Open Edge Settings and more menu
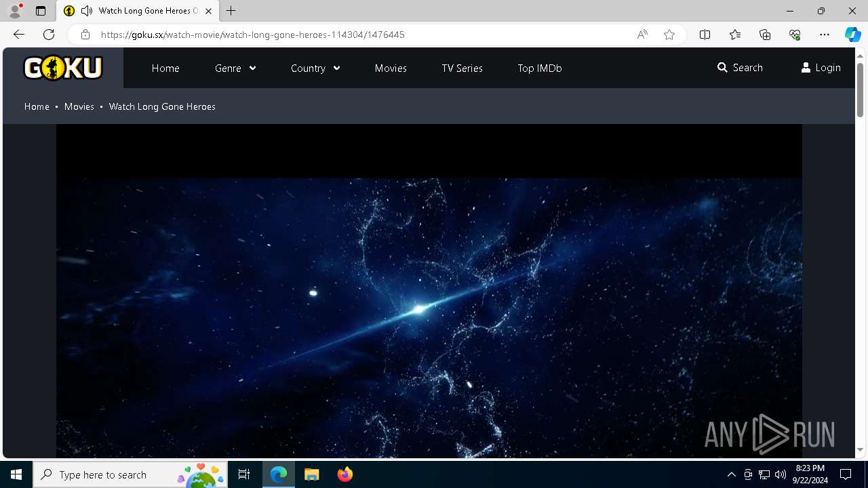Screen dimensions: 868x488 pos(825,35)
